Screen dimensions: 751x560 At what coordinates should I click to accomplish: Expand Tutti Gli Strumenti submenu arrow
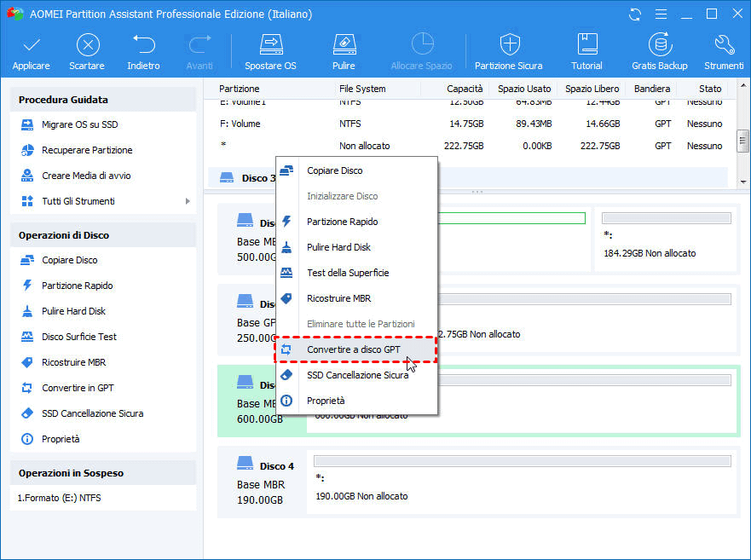click(x=188, y=201)
